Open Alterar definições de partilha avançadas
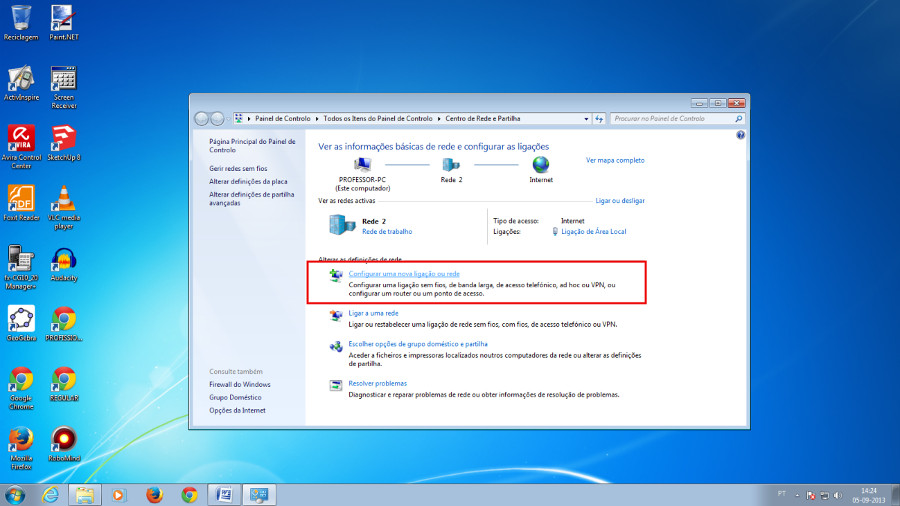Screen dimensions: 900x506 click(x=251, y=198)
